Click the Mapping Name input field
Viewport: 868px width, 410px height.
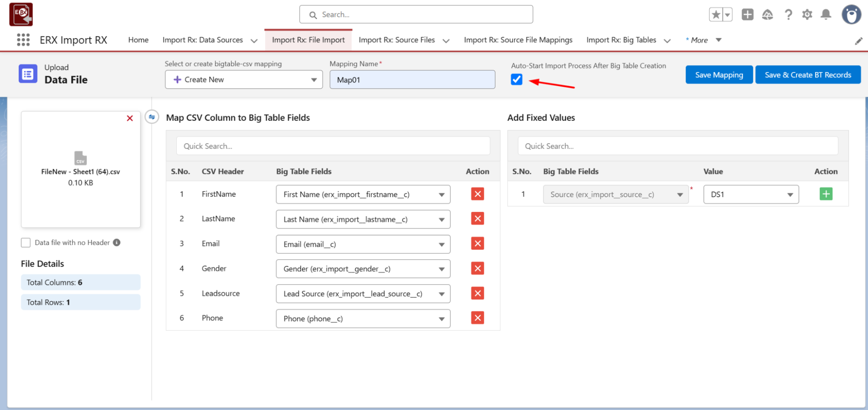[412, 80]
